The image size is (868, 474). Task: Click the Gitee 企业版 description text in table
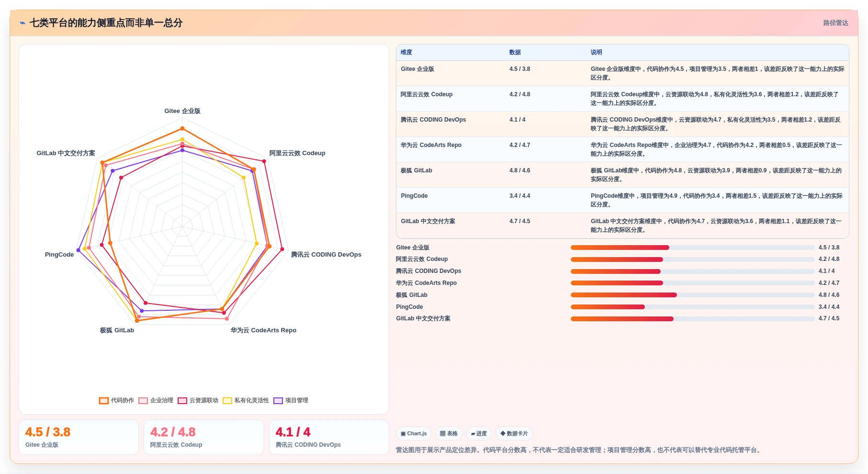[x=717, y=73]
